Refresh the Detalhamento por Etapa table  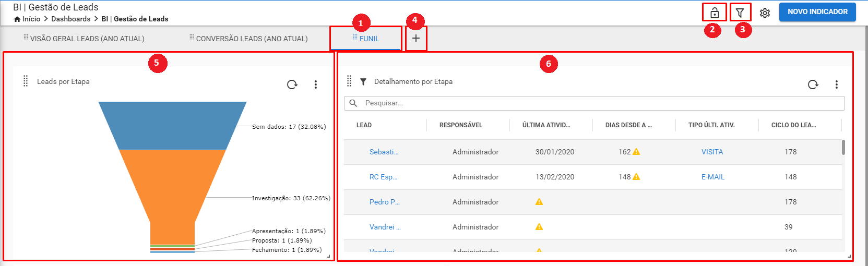[x=813, y=84]
